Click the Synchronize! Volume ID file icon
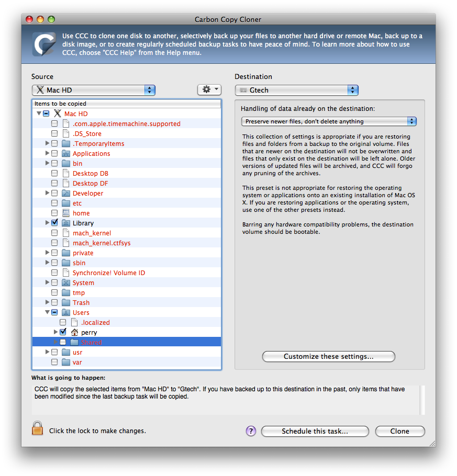Image resolution: width=457 pixels, height=476 pixels. point(66,273)
